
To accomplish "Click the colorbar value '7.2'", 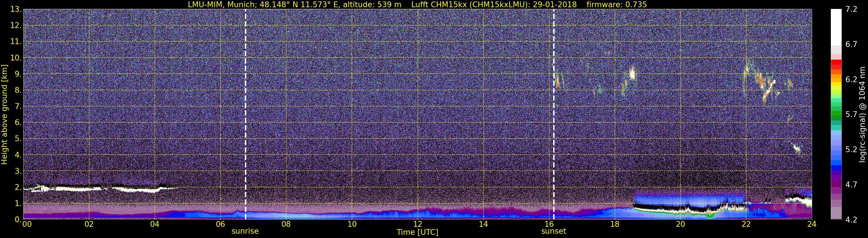I will point(851,10).
